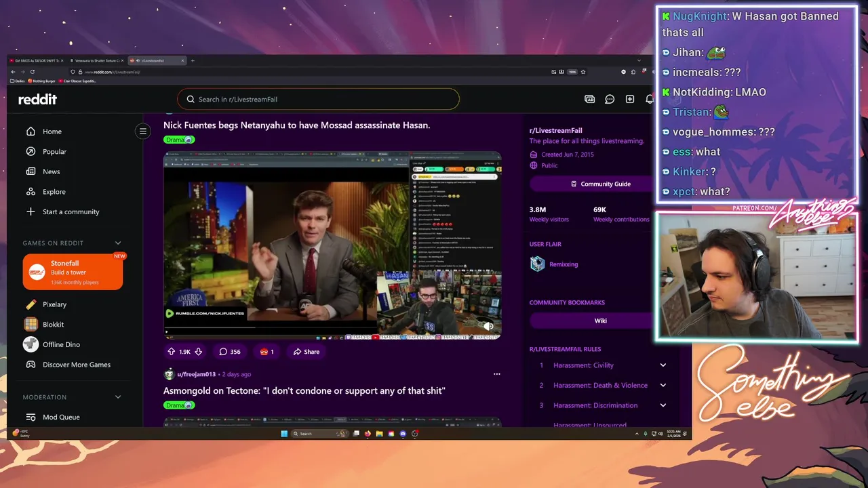Open the taskbar clock and date
The width and height of the screenshot is (868, 488).
673,434
